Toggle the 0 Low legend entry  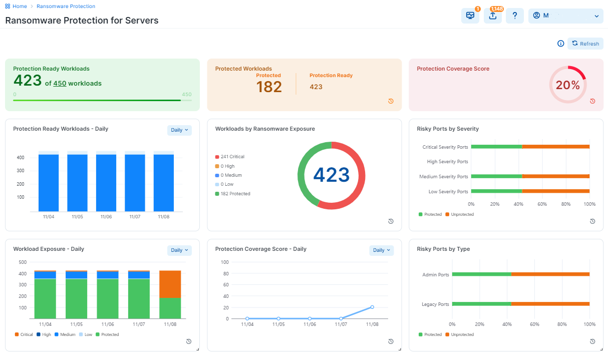(224, 184)
